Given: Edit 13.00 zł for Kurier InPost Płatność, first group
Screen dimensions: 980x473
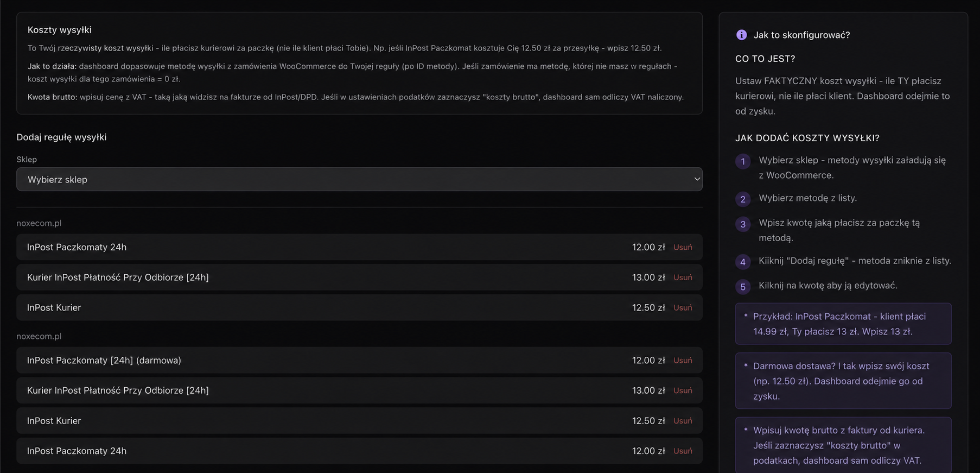Looking at the screenshot, I should (x=648, y=278).
